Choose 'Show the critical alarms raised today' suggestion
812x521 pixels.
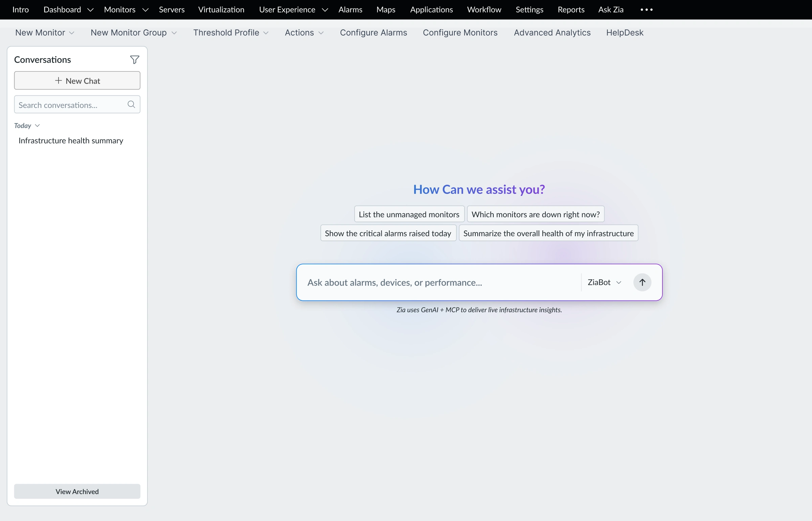388,233
